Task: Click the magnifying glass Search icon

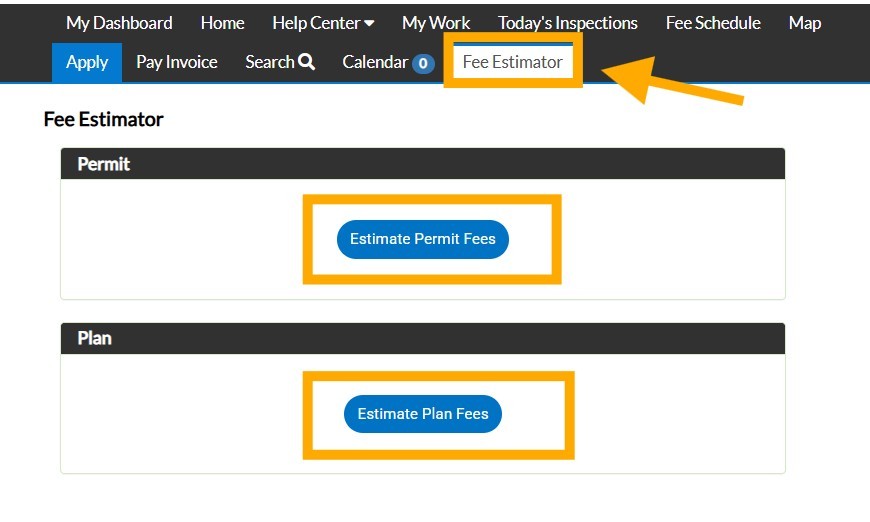Action: pos(307,62)
